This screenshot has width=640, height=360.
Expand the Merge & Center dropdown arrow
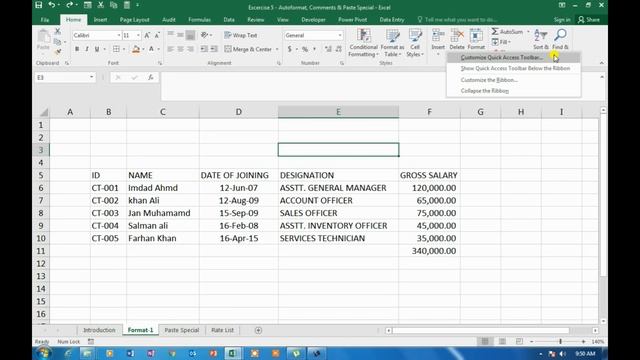pyautogui.click(x=277, y=49)
